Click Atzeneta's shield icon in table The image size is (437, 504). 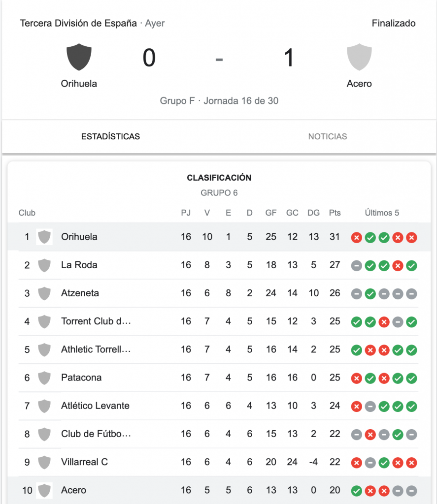[44, 293]
